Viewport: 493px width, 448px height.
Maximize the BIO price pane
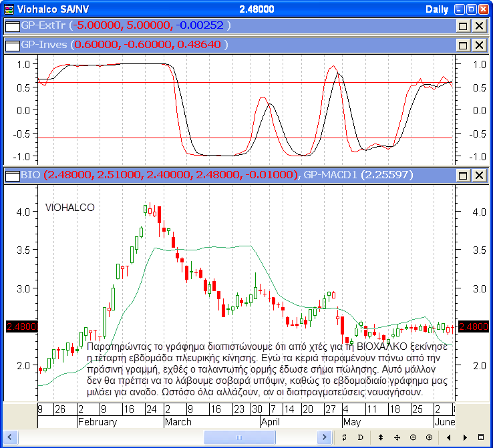coord(463,176)
